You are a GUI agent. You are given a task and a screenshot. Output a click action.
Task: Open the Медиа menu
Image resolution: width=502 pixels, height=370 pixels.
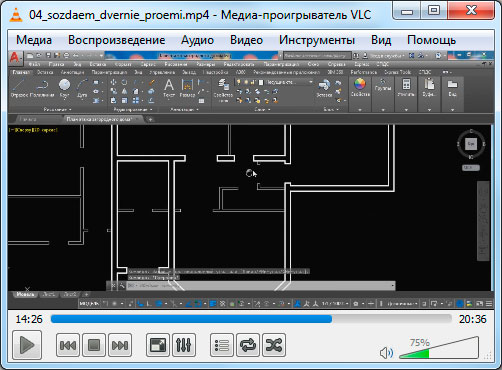[34, 40]
